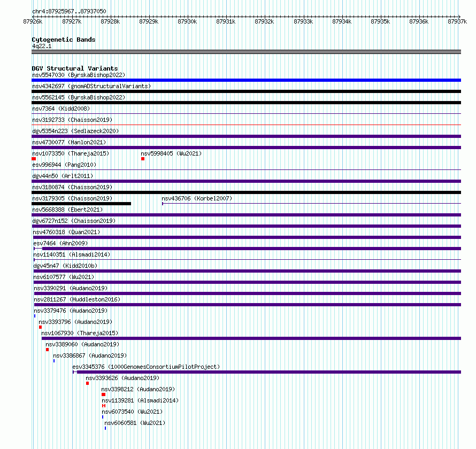Open esv996944 (Pang2010) variant
Viewport: 476px width, 449px height.
click(64, 165)
